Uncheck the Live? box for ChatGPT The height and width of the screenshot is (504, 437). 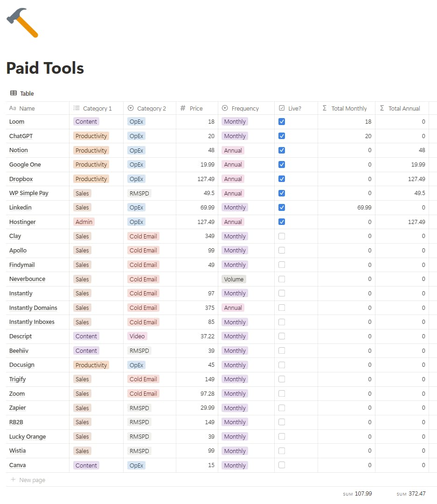point(282,136)
